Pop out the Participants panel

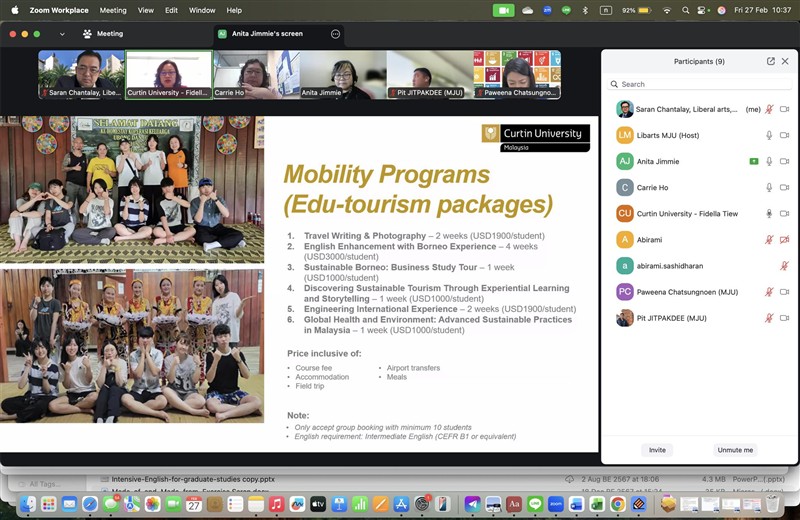771,61
